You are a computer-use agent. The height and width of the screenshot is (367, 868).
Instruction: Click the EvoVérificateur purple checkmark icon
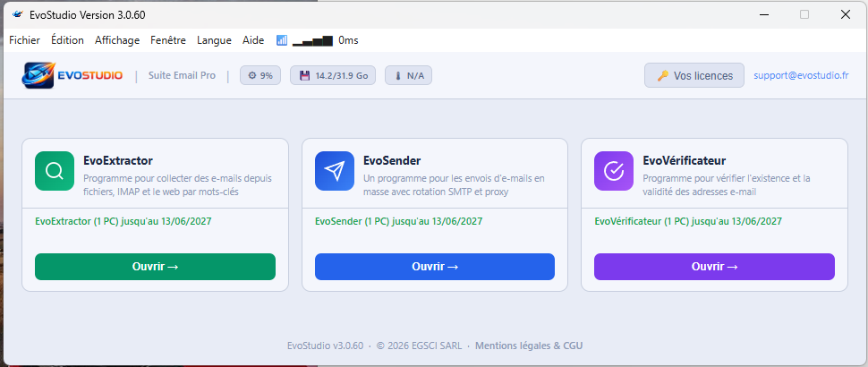tap(613, 171)
